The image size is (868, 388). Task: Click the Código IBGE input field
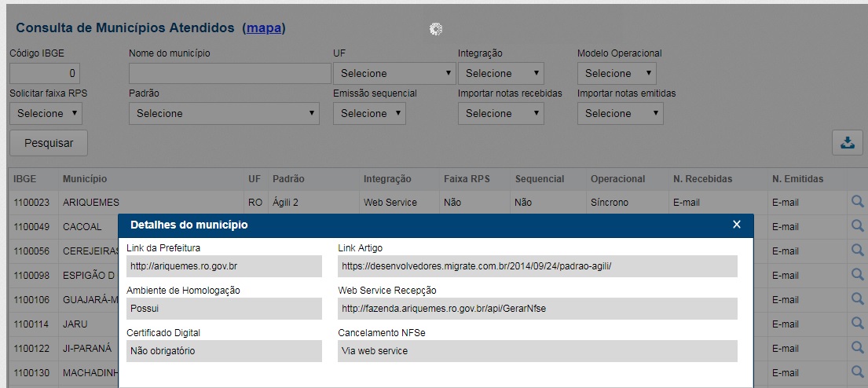(x=45, y=74)
